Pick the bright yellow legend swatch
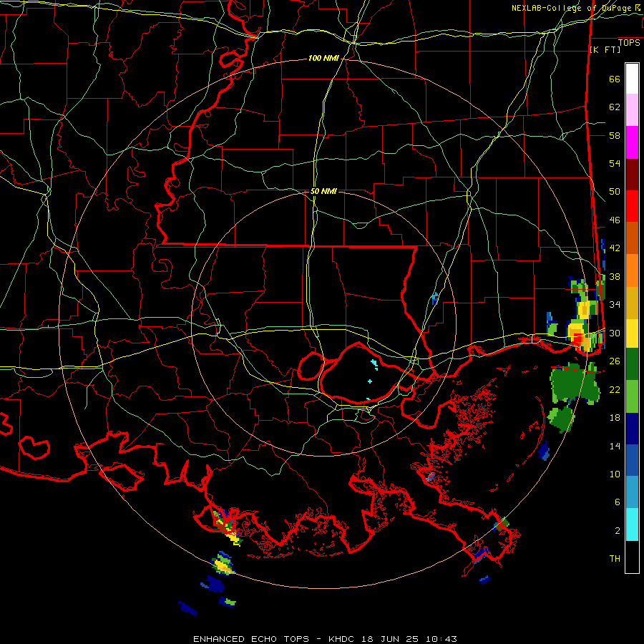This screenshot has height=644, width=644. pos(632,333)
